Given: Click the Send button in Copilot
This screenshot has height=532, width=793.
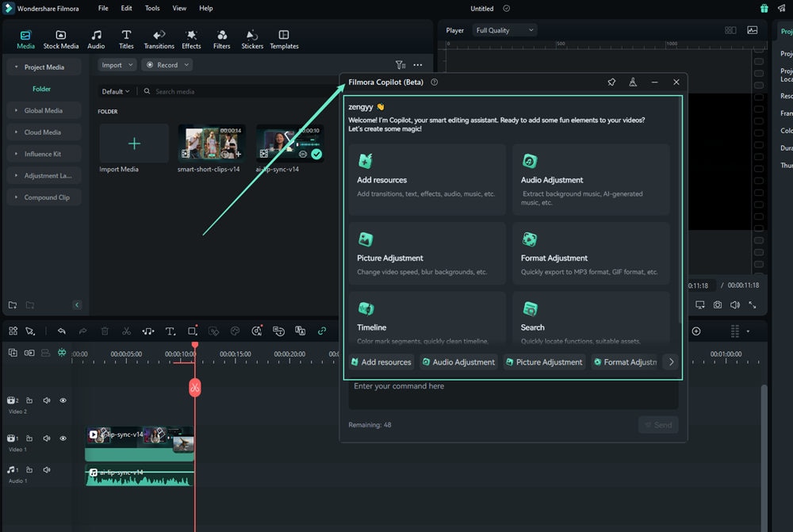Looking at the screenshot, I should click(x=658, y=425).
